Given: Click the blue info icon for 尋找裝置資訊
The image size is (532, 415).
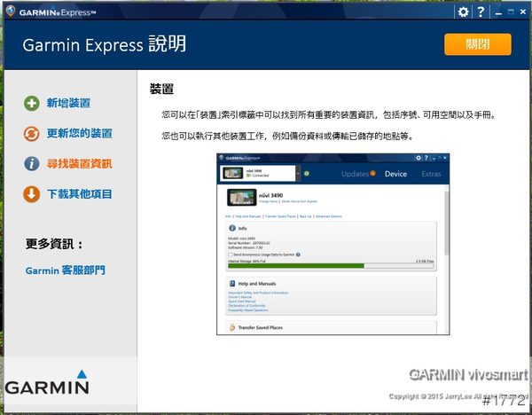Looking at the screenshot, I should click(x=32, y=163).
